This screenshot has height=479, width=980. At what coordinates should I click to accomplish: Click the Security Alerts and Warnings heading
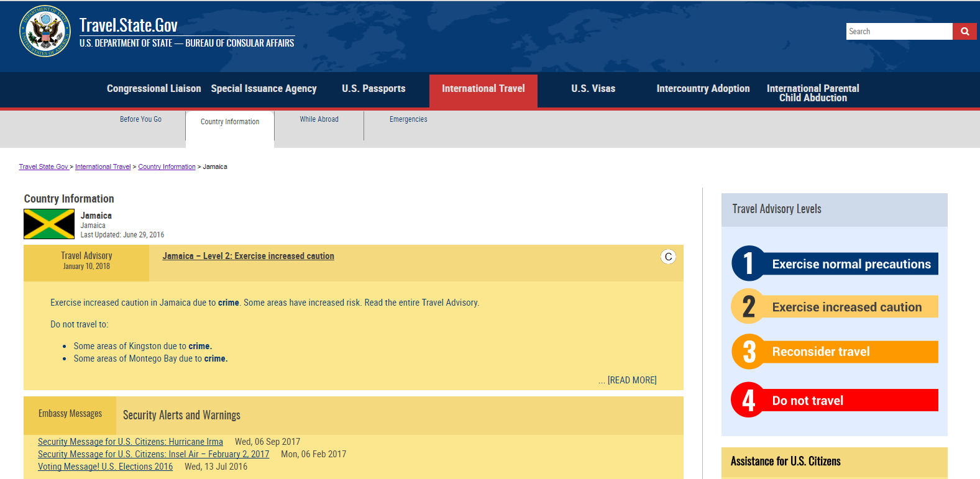coord(181,415)
